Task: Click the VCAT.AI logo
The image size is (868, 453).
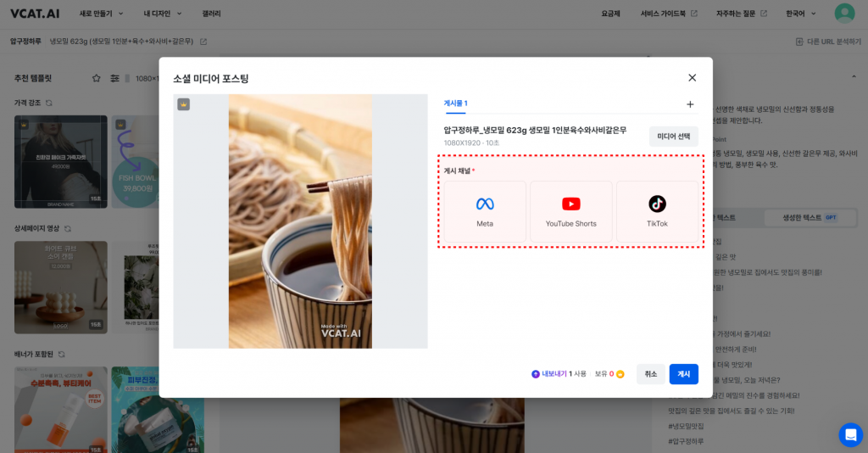Action: click(x=35, y=14)
